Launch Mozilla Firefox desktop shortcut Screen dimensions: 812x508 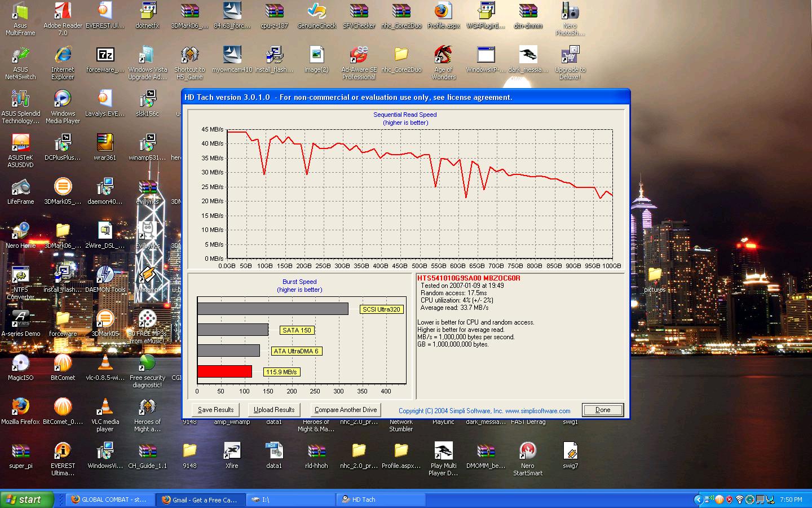pos(20,411)
